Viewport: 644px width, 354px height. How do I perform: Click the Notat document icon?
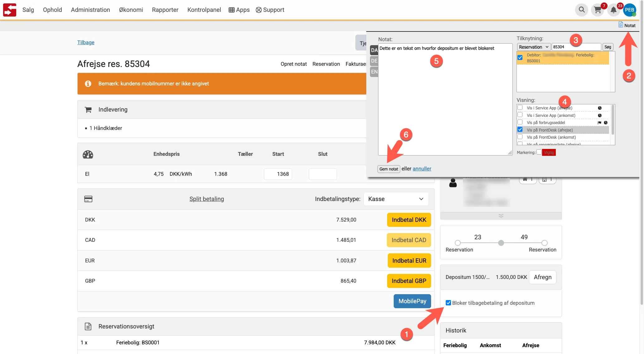coord(621,25)
